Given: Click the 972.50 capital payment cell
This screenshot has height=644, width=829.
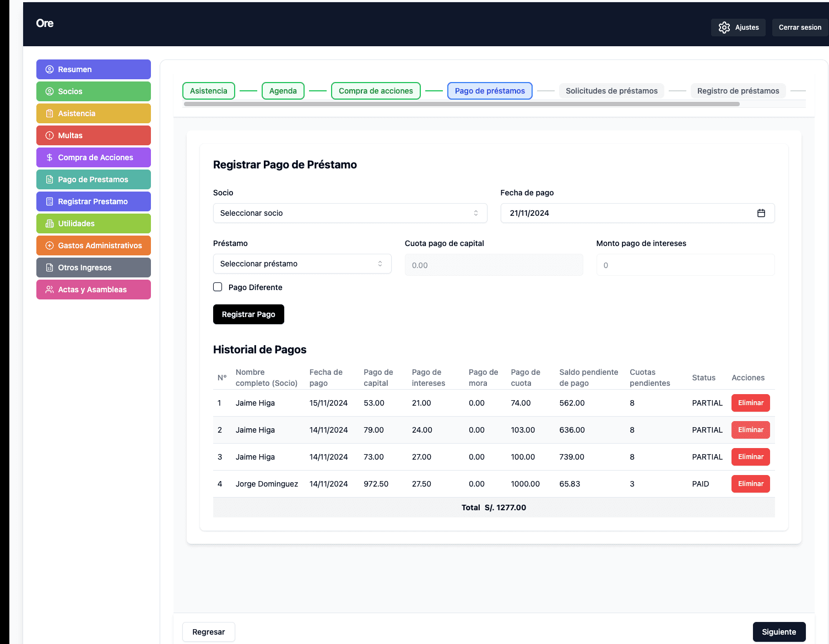Looking at the screenshot, I should [x=376, y=484].
